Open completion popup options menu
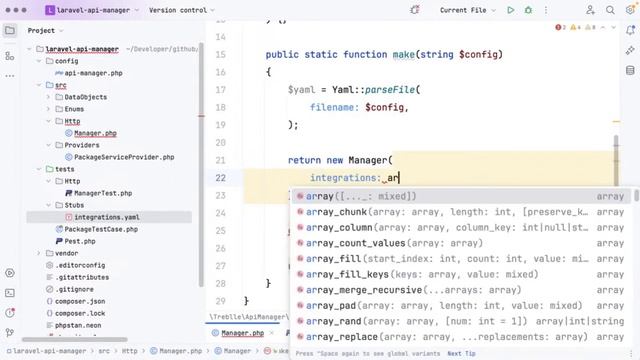640x360 pixels. (x=631, y=353)
